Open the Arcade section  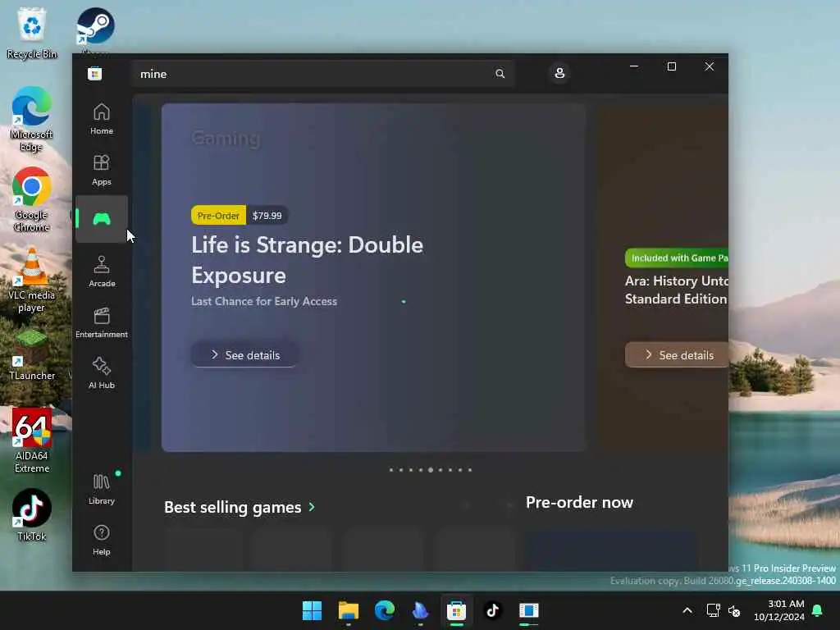click(101, 272)
